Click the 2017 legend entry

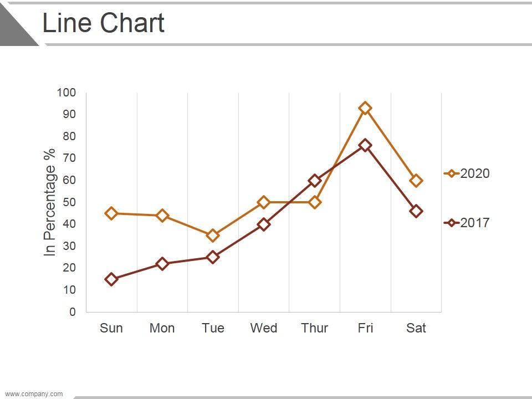point(467,223)
